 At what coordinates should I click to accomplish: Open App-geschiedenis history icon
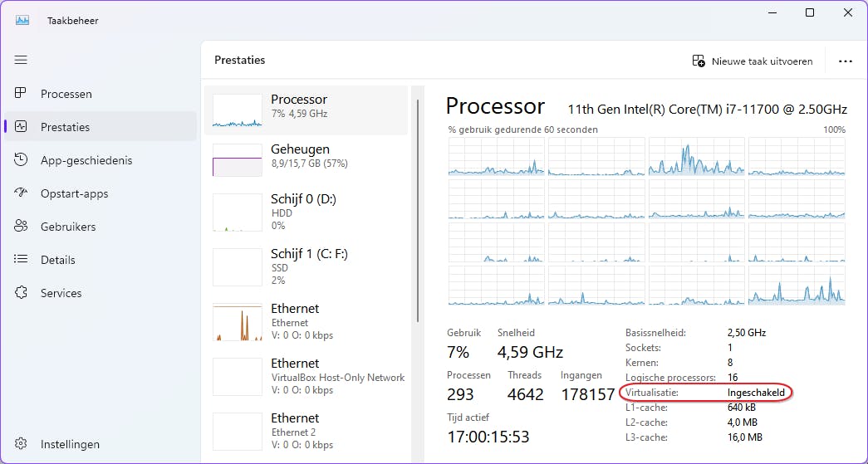pos(22,160)
